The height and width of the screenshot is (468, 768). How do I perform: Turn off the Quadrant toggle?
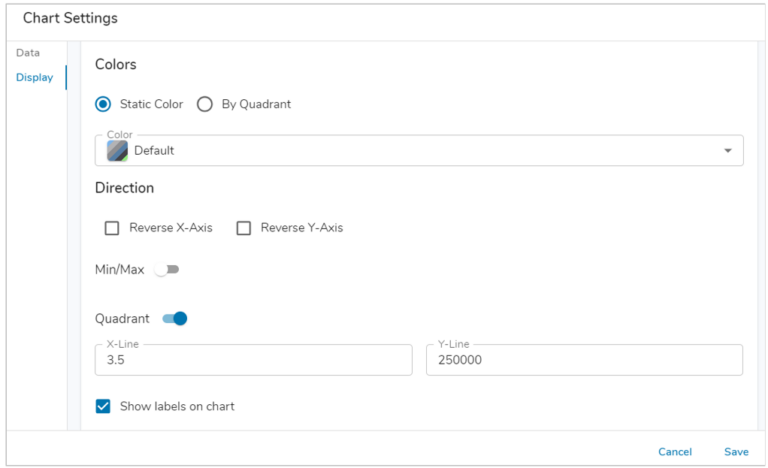[175, 319]
